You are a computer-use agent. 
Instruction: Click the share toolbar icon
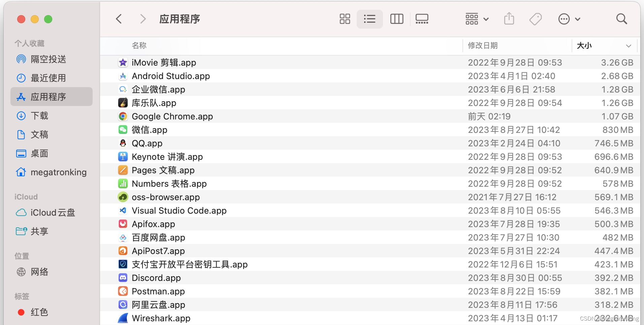tap(509, 19)
